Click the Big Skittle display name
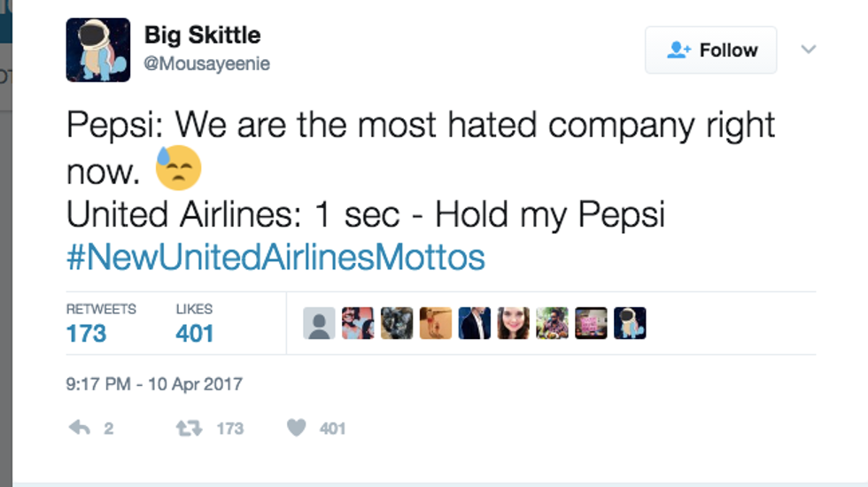The width and height of the screenshot is (868, 487). pos(202,35)
